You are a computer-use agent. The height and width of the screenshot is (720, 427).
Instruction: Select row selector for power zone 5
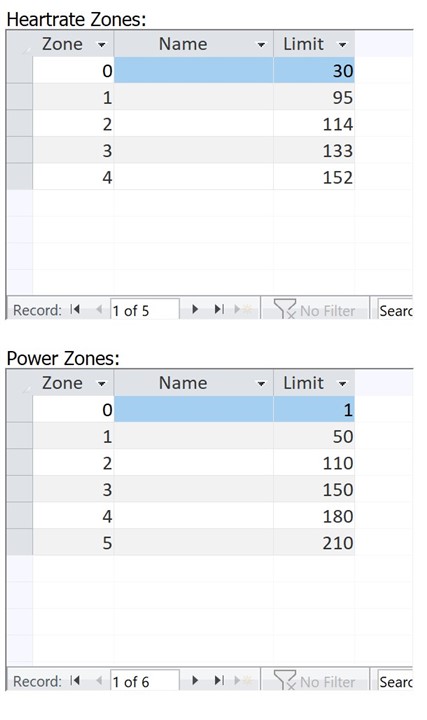point(19,542)
